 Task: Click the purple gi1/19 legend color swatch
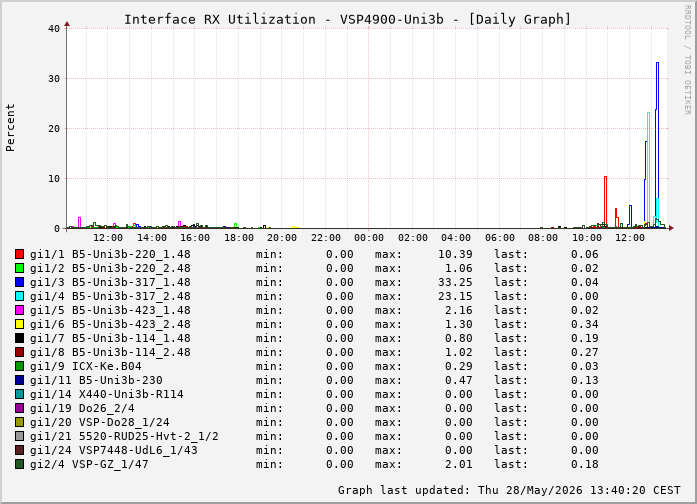[x=19, y=408]
